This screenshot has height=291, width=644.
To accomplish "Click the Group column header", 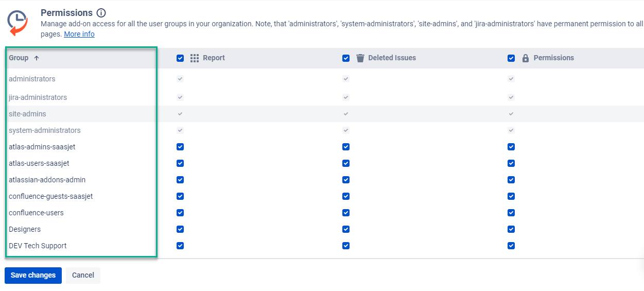I will click(x=19, y=58).
